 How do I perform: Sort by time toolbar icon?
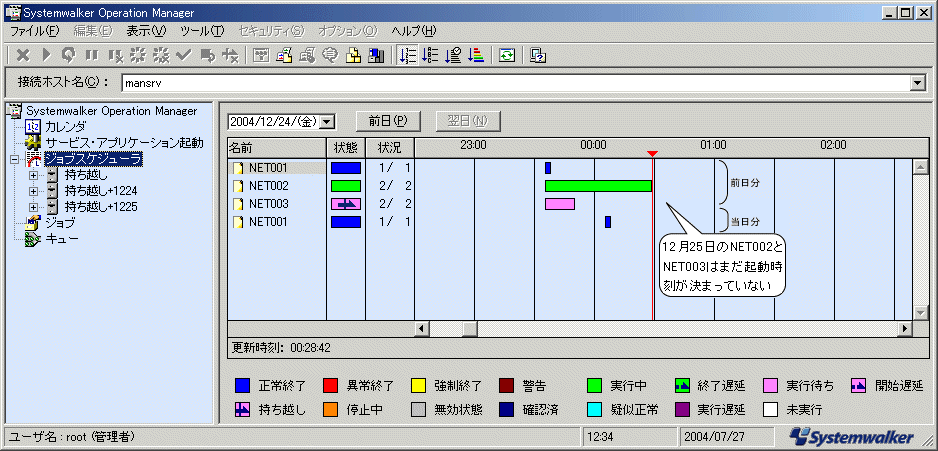[453, 56]
